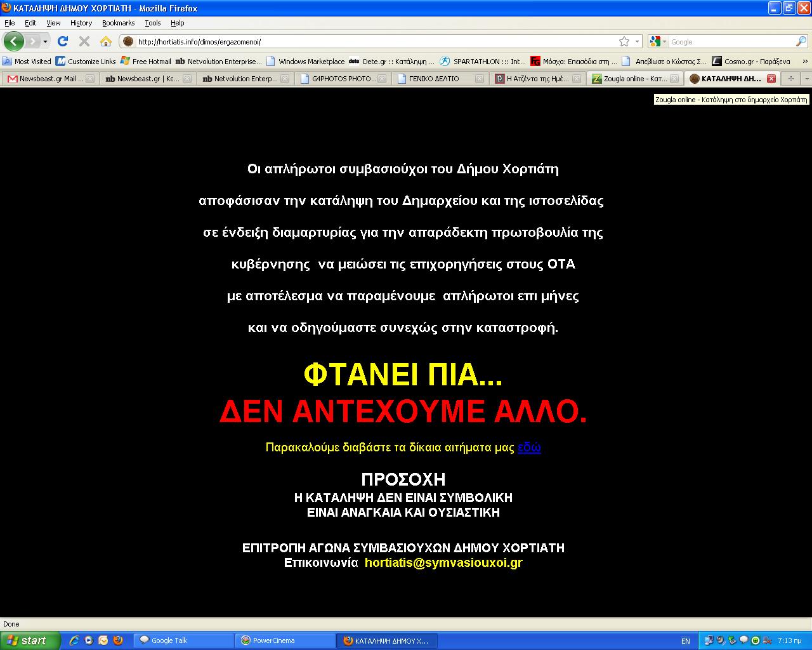The height and width of the screenshot is (650, 812).
Task: Close the Zougla online tab
Action: tap(674, 79)
